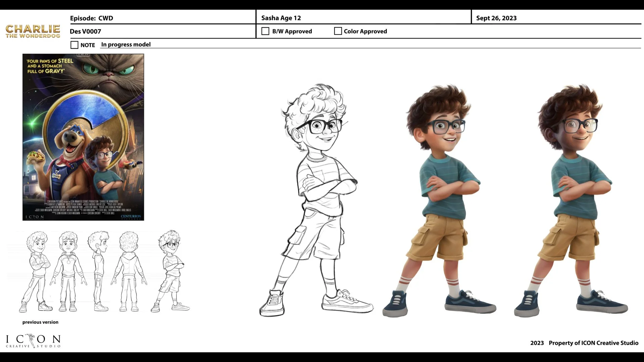Viewport: 644px width, 362px height.
Task: Click the previous version back view sketch
Action: tap(129, 271)
